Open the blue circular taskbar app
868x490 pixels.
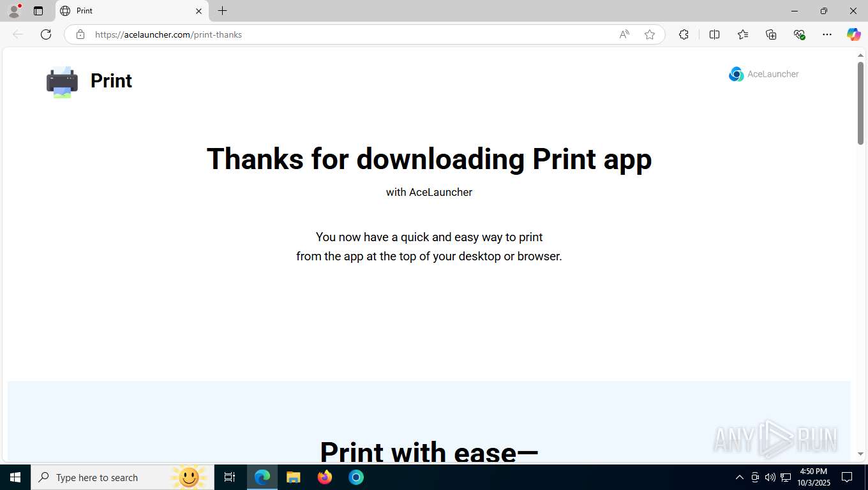(x=356, y=477)
